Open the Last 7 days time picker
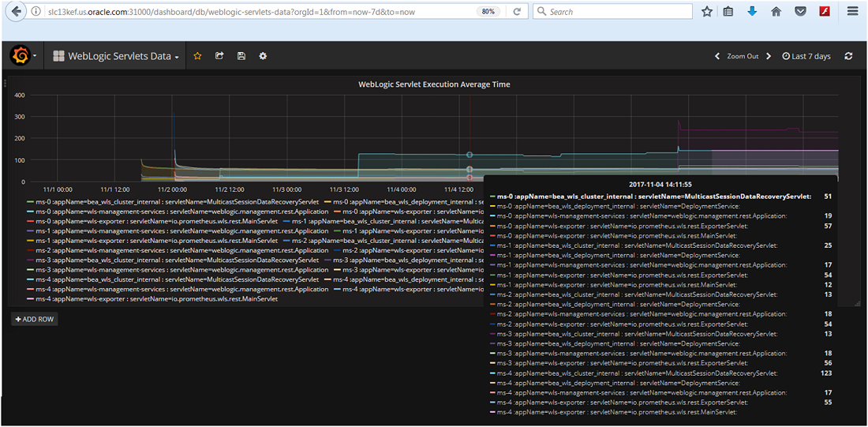 click(x=806, y=56)
